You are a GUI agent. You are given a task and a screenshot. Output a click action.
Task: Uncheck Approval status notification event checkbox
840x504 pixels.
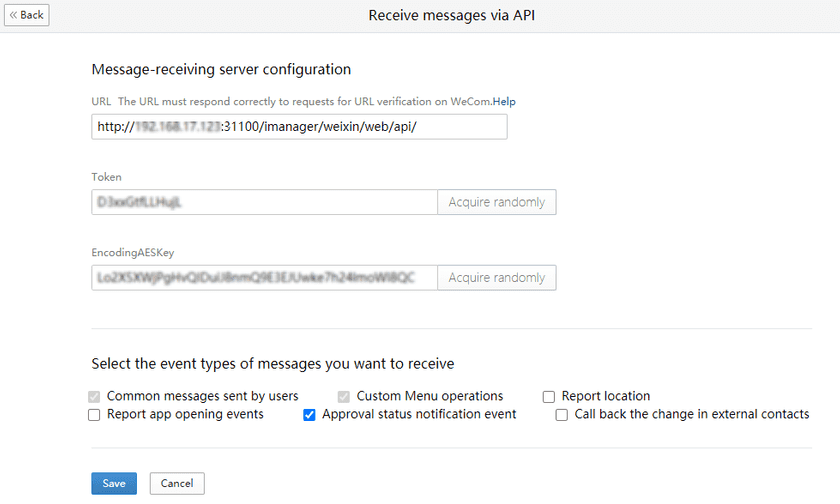(x=310, y=414)
